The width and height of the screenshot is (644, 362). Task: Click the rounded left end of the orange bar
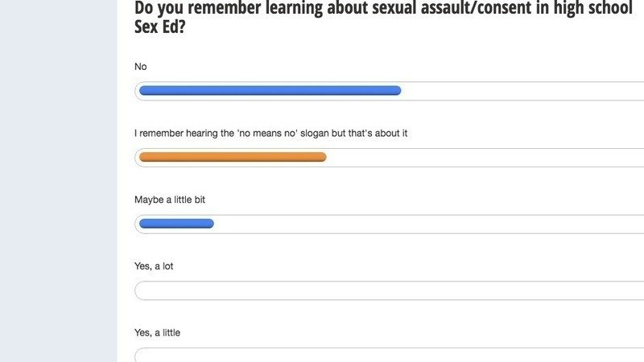click(x=142, y=157)
